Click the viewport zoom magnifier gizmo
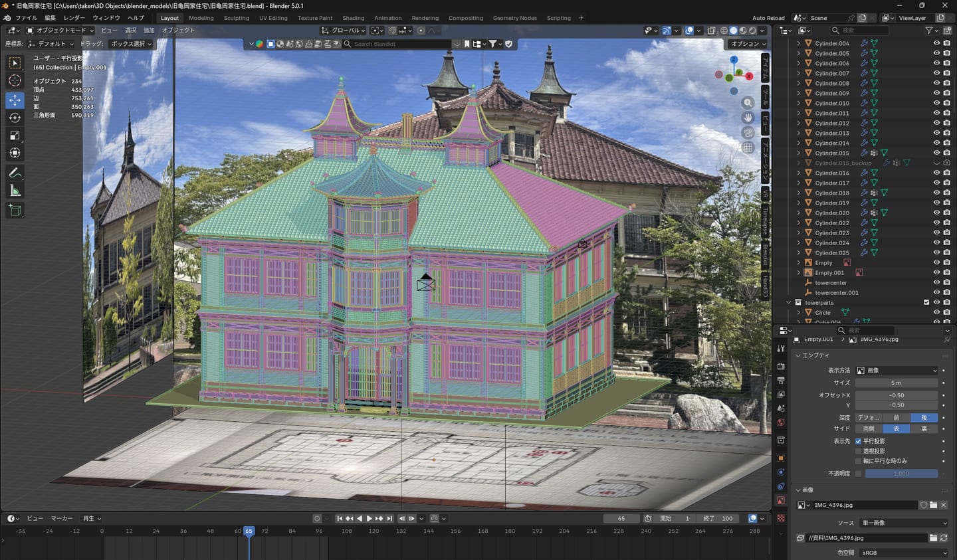The image size is (957, 560). click(748, 103)
